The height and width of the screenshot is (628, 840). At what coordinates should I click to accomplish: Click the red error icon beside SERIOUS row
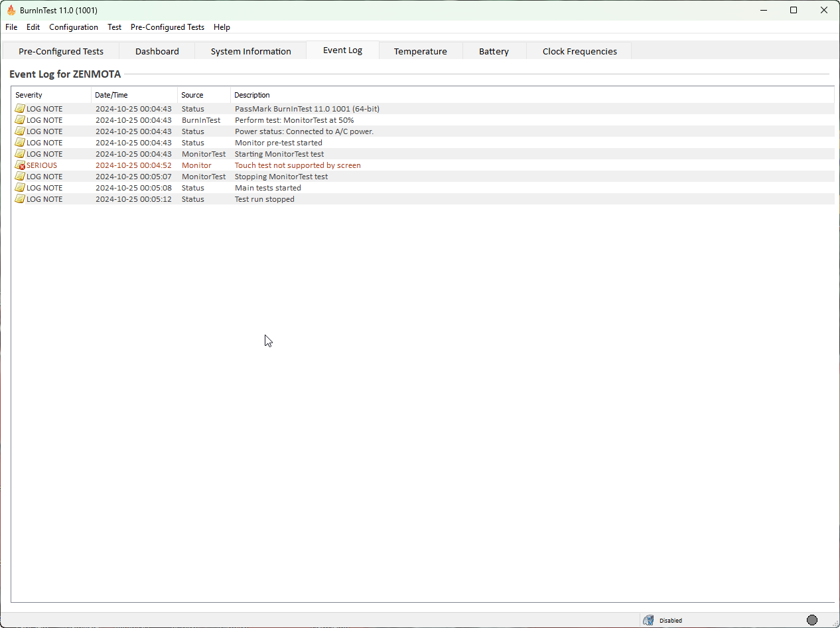[x=20, y=165]
